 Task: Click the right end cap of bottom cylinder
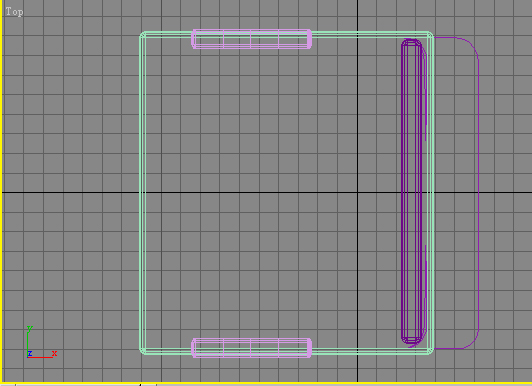point(309,348)
